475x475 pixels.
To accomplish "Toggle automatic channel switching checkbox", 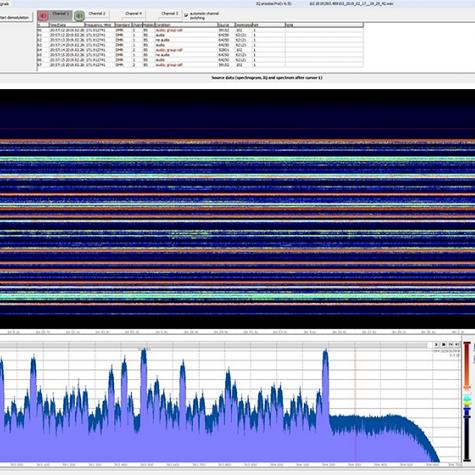I will [186, 15].
